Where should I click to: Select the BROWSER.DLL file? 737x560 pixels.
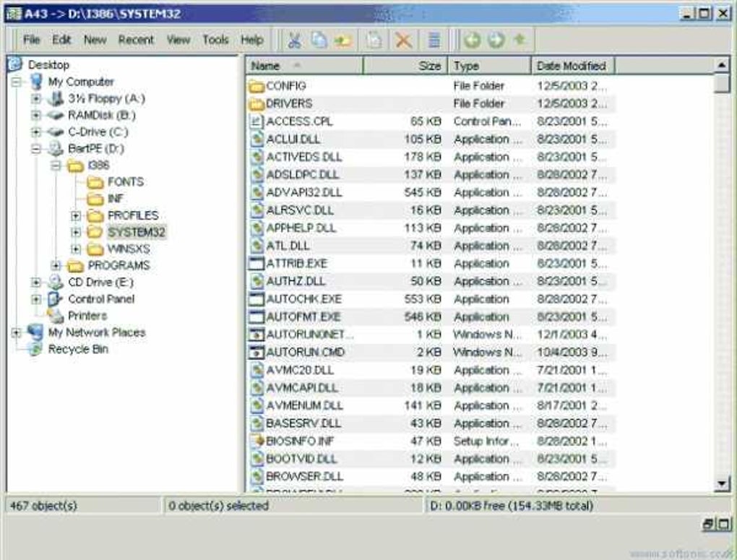[431, 476]
